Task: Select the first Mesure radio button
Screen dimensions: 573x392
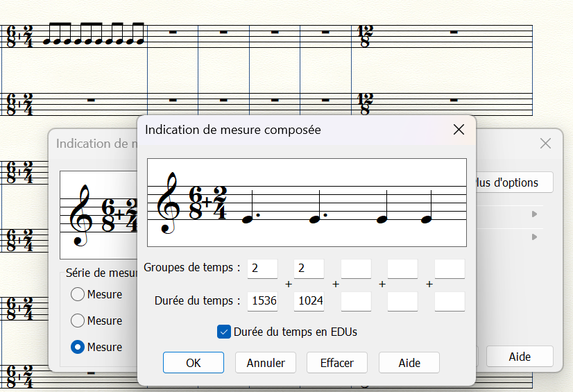Action: (x=78, y=294)
